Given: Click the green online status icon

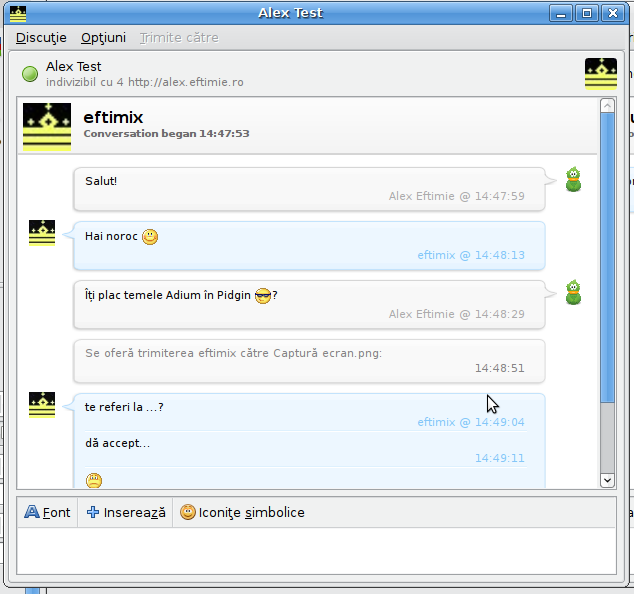Looking at the screenshot, I should [x=30, y=74].
